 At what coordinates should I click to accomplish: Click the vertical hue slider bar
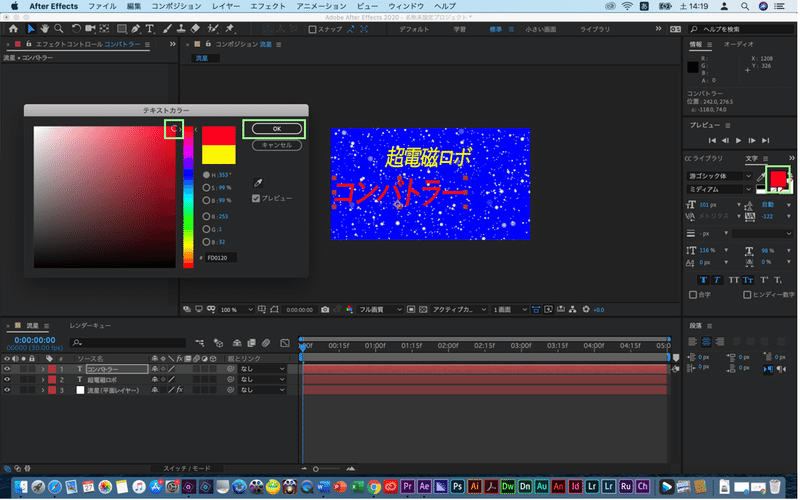[188, 197]
